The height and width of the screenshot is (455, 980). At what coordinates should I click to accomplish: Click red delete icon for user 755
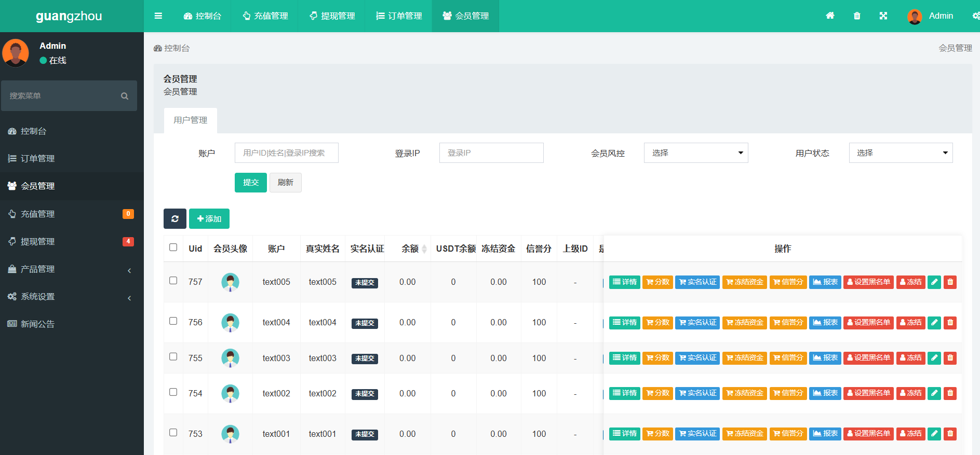click(950, 358)
